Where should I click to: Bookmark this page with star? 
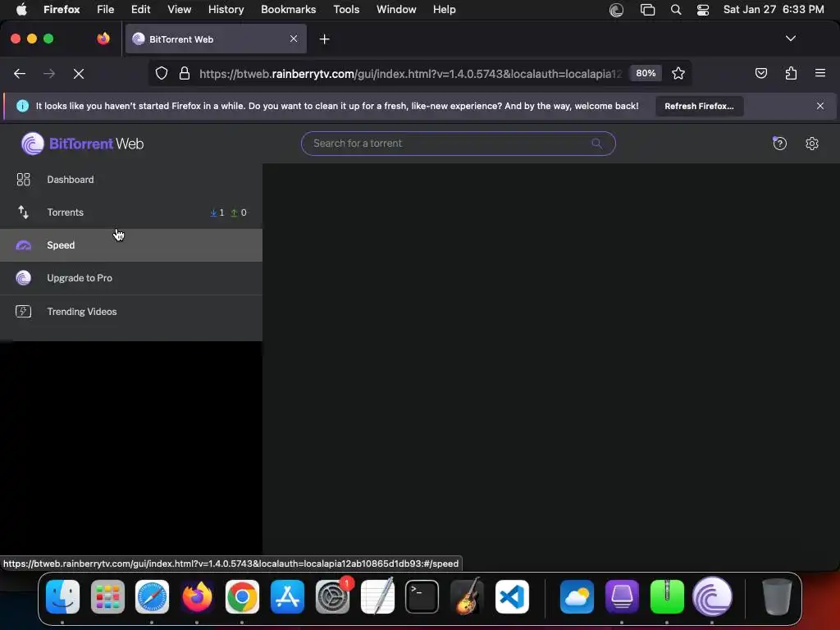coord(678,73)
